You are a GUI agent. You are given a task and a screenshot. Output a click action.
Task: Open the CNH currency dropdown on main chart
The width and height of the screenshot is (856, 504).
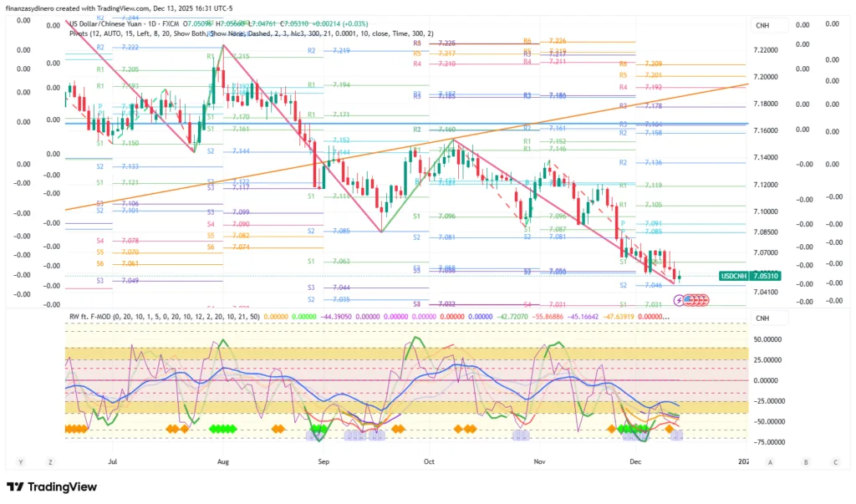tap(762, 26)
